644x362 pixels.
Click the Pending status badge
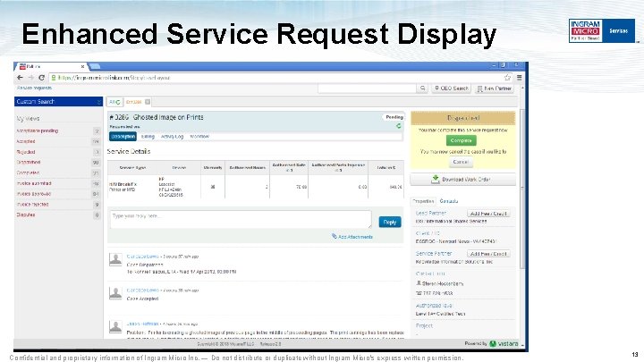pyautogui.click(x=394, y=117)
